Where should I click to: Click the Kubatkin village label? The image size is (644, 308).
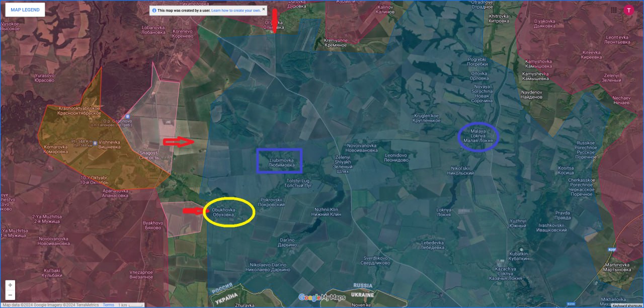point(519,256)
